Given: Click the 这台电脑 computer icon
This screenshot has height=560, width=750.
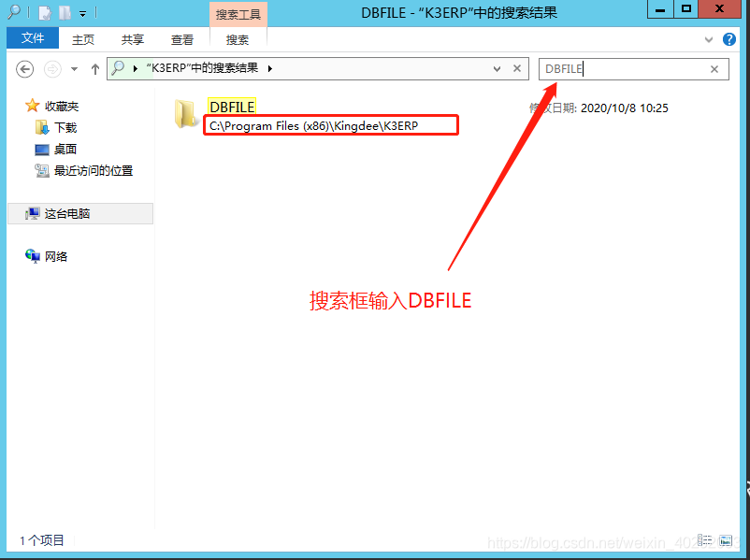Looking at the screenshot, I should click(33, 214).
